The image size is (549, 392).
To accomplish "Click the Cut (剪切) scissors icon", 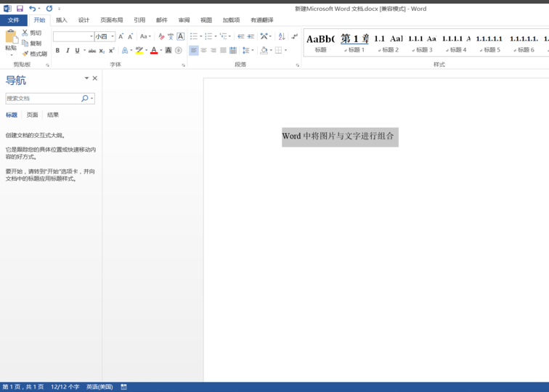I will point(25,33).
